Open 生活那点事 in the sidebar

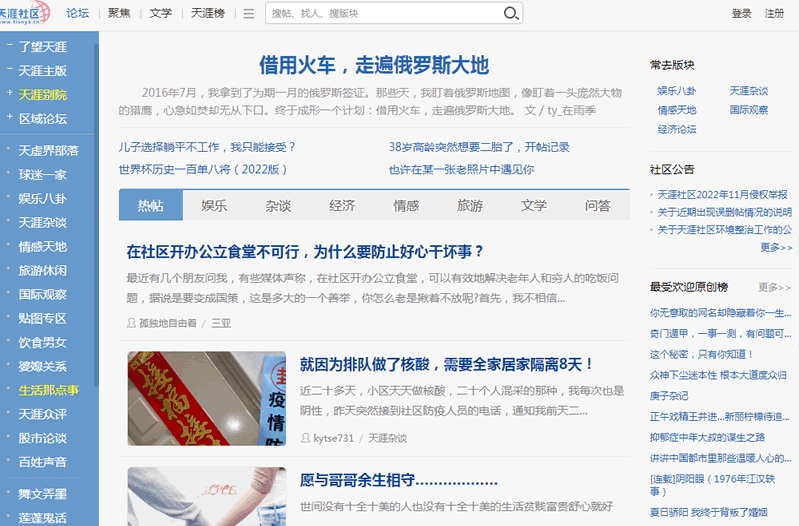[48, 390]
